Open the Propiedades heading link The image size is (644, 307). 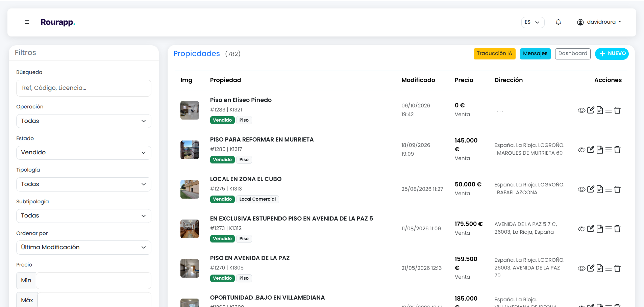pyautogui.click(x=197, y=54)
